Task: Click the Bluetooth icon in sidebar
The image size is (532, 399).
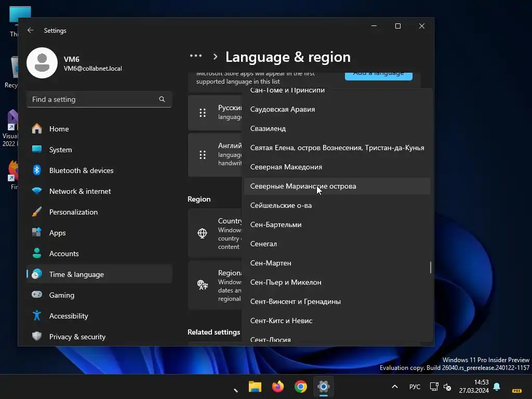Action: point(37,170)
